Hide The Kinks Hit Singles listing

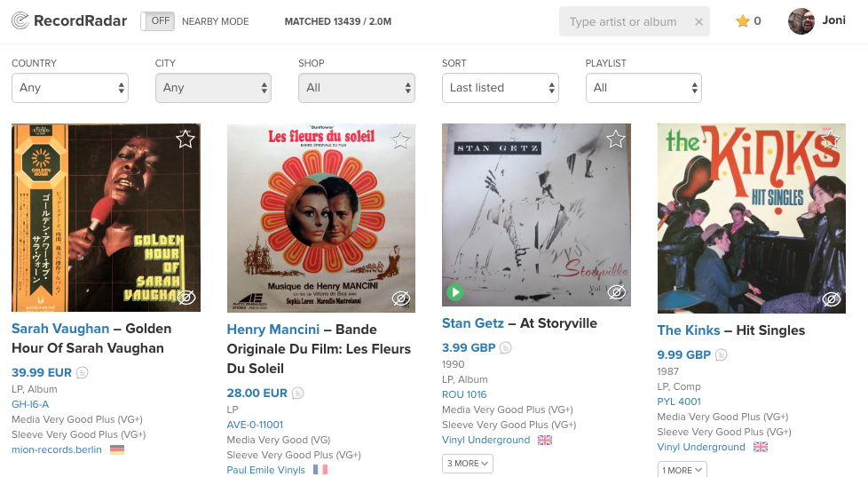pos(832,299)
